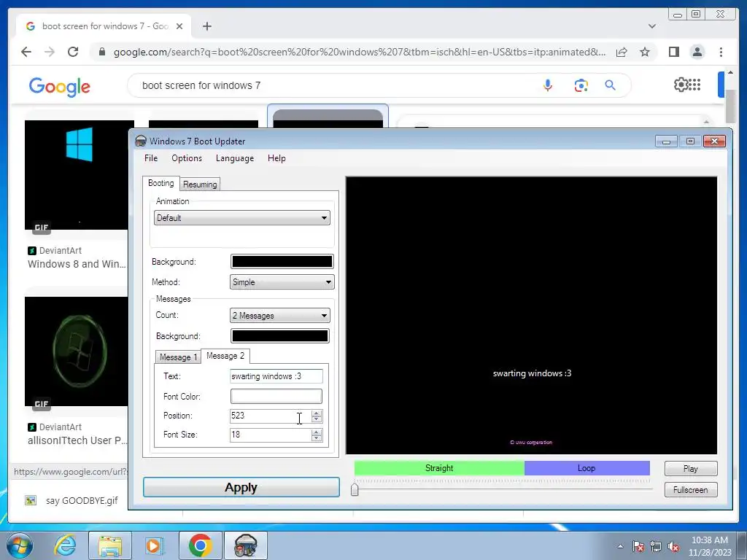Increase Position with the up arrow

point(317,413)
